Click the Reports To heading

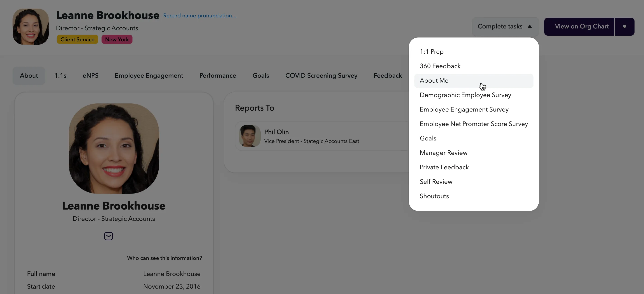(x=255, y=108)
